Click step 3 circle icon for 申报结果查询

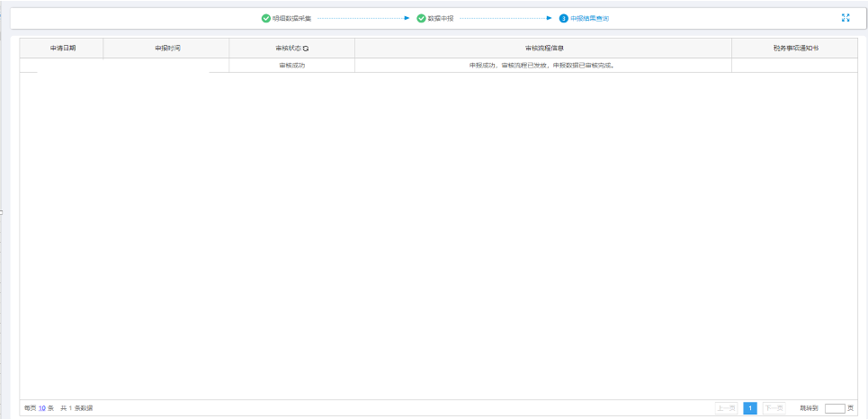(x=563, y=18)
